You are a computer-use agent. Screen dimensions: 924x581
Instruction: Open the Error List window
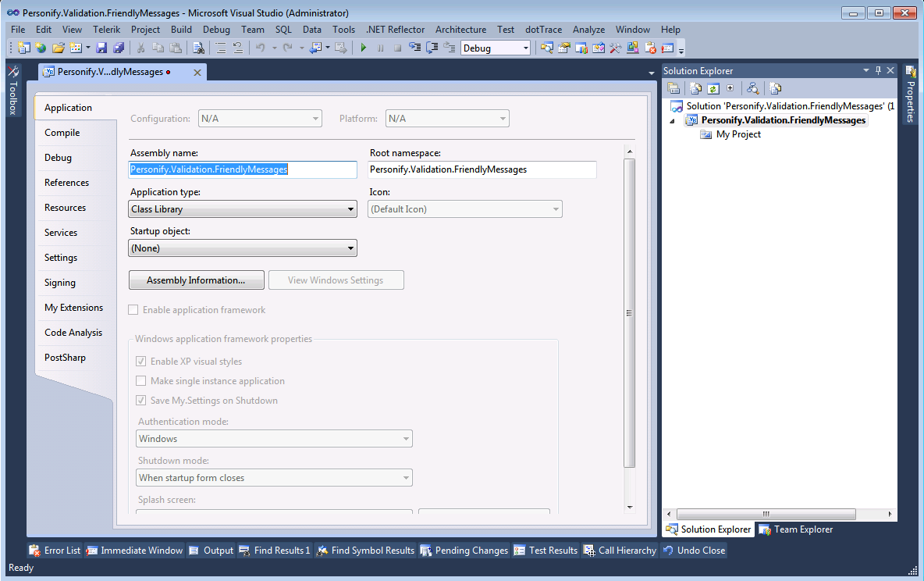pos(55,551)
